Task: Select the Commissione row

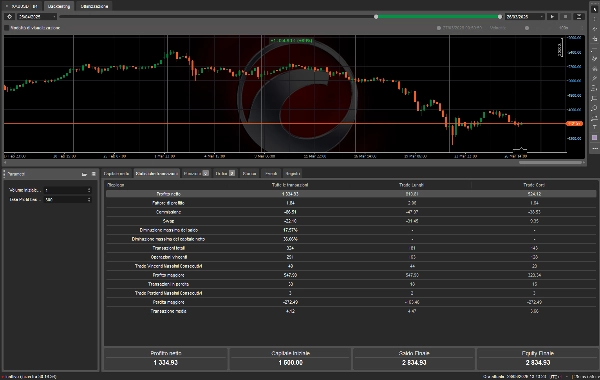Action: click(351, 212)
